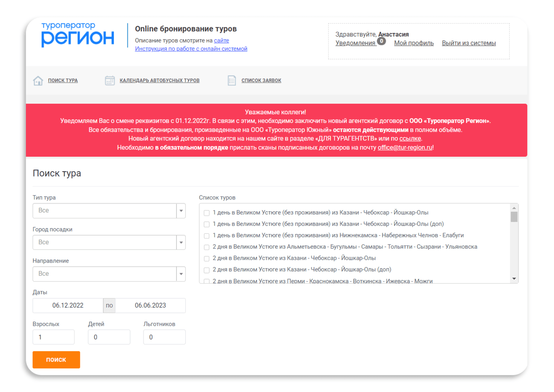The image size is (554, 392).
Task: Click the Поиск тура page heading
Action: point(57,173)
